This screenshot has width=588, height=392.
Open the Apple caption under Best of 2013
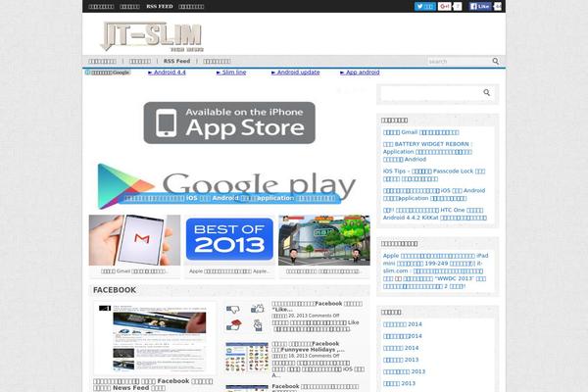pyautogui.click(x=229, y=270)
